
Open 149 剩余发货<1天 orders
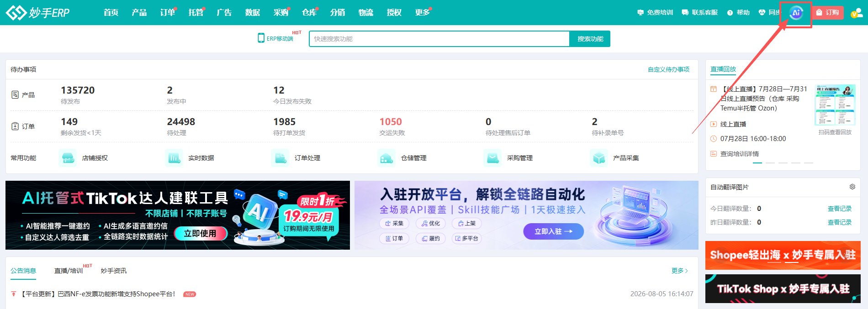click(x=81, y=126)
